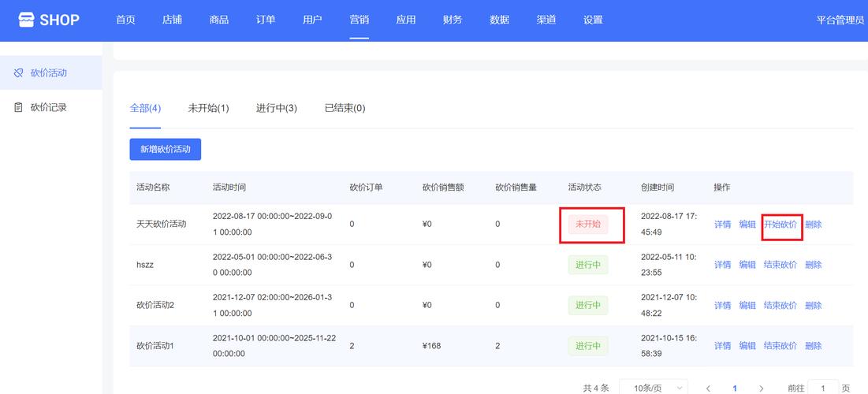Open 财务 in top navigation

click(x=453, y=20)
